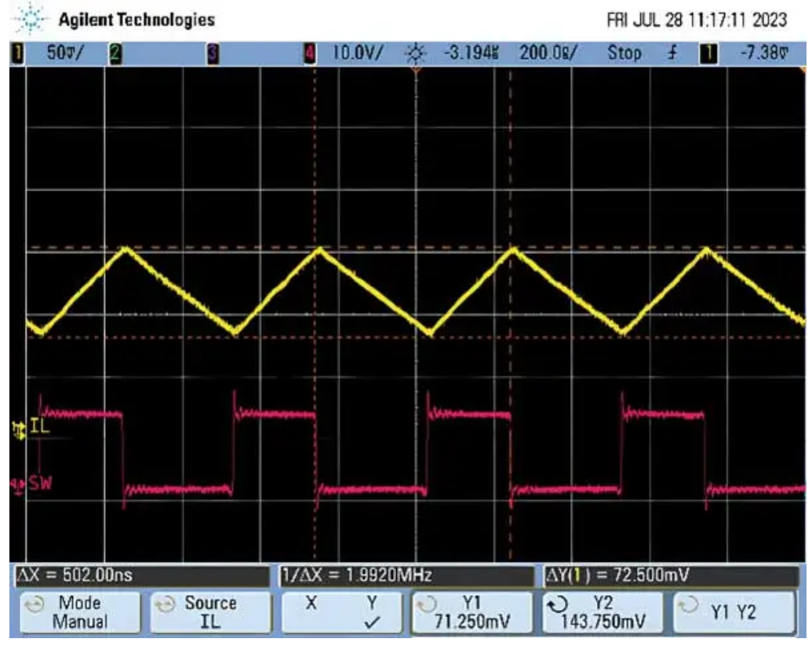
Task: Click the channel 2 indicator in the status bar
Action: [115, 53]
